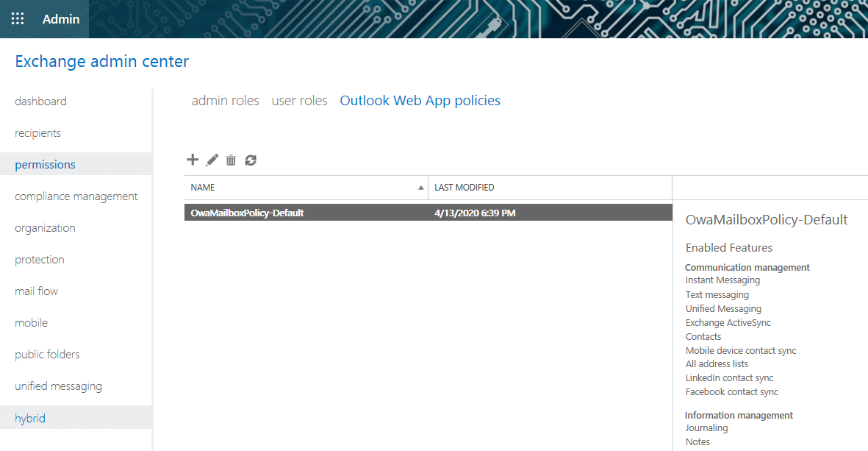Click the edit pencil icon
The width and height of the screenshot is (868, 451).
[x=212, y=160]
